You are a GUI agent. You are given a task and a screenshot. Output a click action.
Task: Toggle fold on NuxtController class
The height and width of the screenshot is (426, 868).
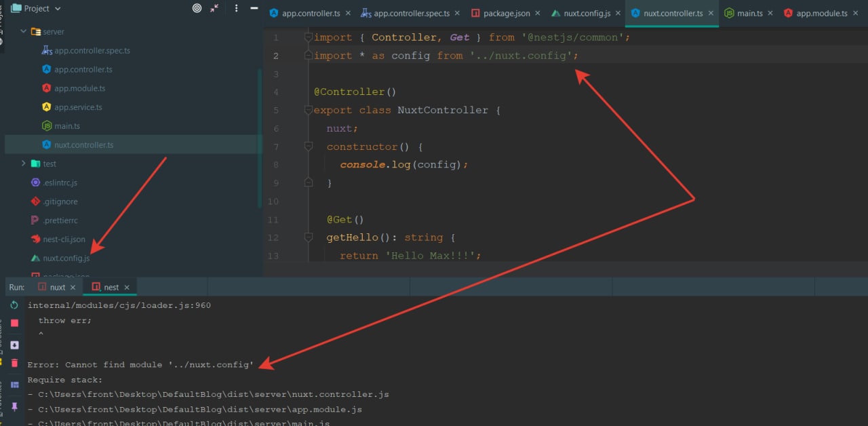click(309, 110)
